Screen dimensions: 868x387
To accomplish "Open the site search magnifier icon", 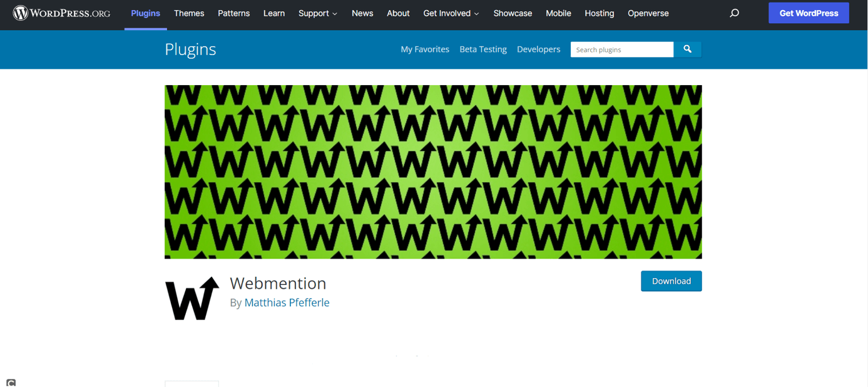I will [x=734, y=13].
